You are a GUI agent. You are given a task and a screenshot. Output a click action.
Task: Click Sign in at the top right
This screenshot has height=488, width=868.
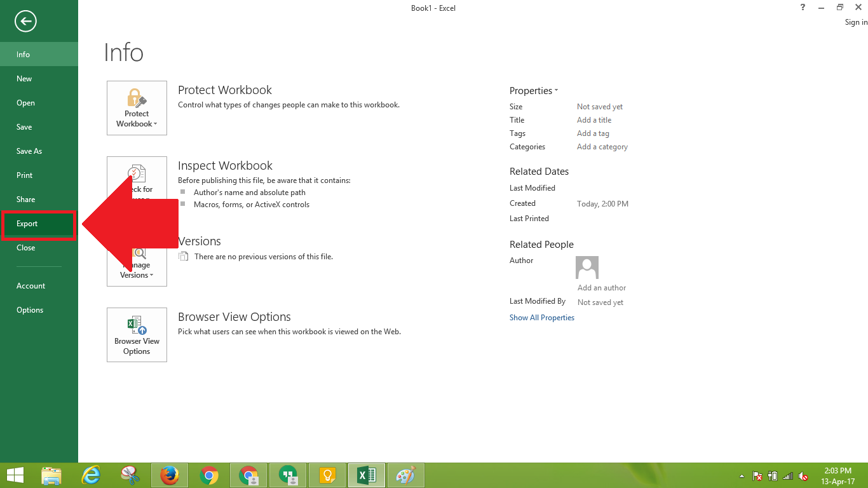(855, 22)
